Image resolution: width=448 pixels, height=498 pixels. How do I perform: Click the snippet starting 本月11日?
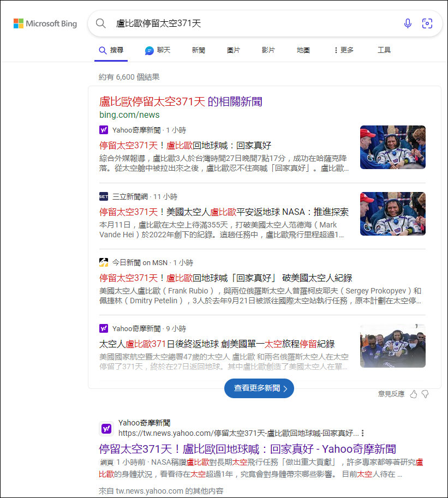click(x=222, y=230)
